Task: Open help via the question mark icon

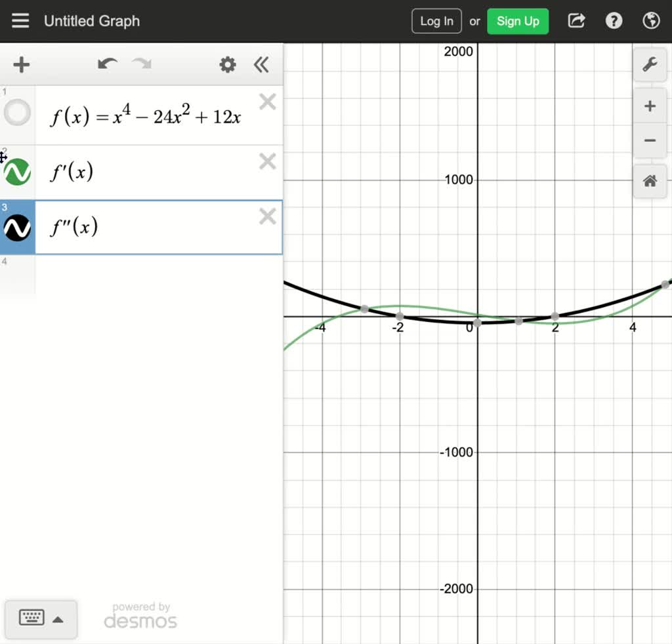Action: (614, 20)
